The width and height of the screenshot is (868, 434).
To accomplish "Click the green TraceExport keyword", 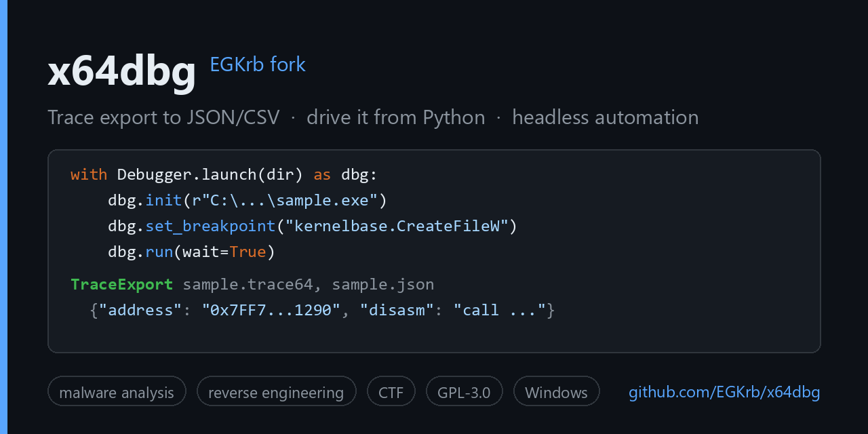I will tap(122, 284).
